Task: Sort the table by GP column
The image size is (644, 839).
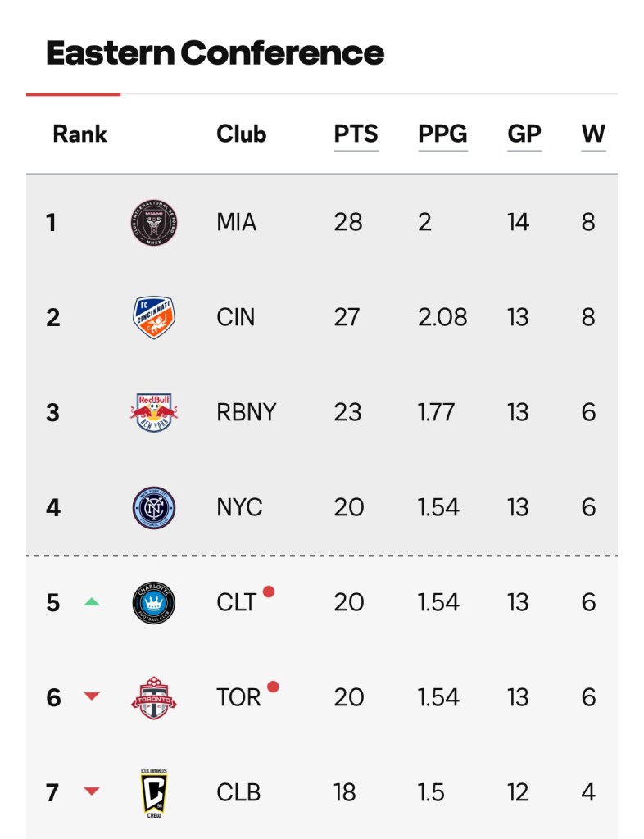Action: (524, 134)
